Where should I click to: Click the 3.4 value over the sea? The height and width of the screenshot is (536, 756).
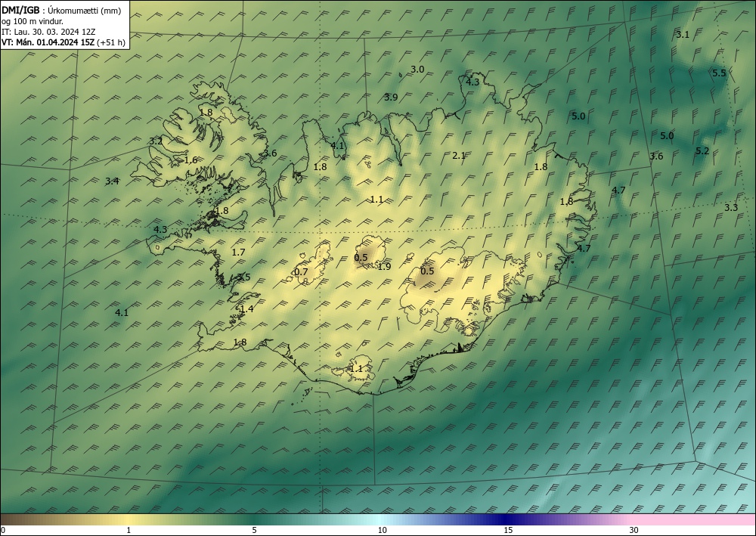pyautogui.click(x=112, y=181)
